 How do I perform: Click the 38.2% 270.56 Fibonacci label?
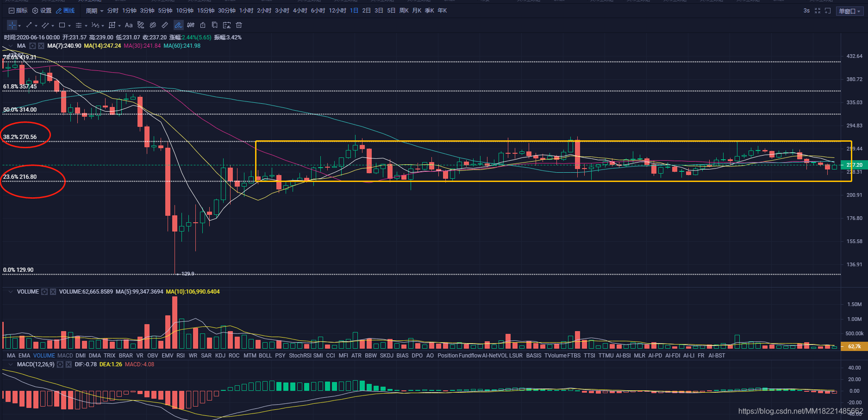point(20,137)
